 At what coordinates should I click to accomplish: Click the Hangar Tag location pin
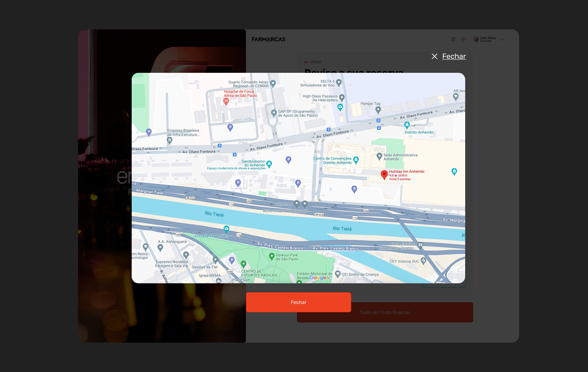coord(378,110)
